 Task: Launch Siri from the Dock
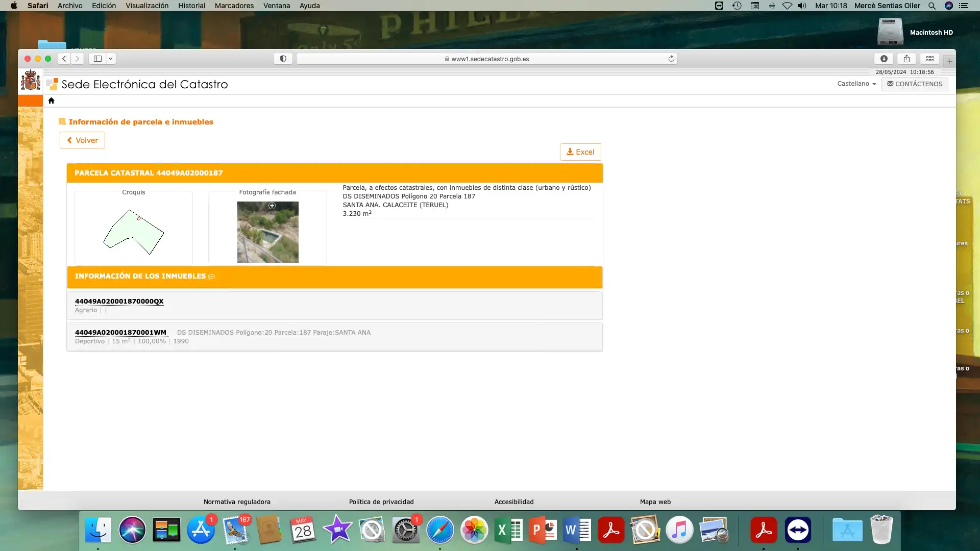[132, 530]
